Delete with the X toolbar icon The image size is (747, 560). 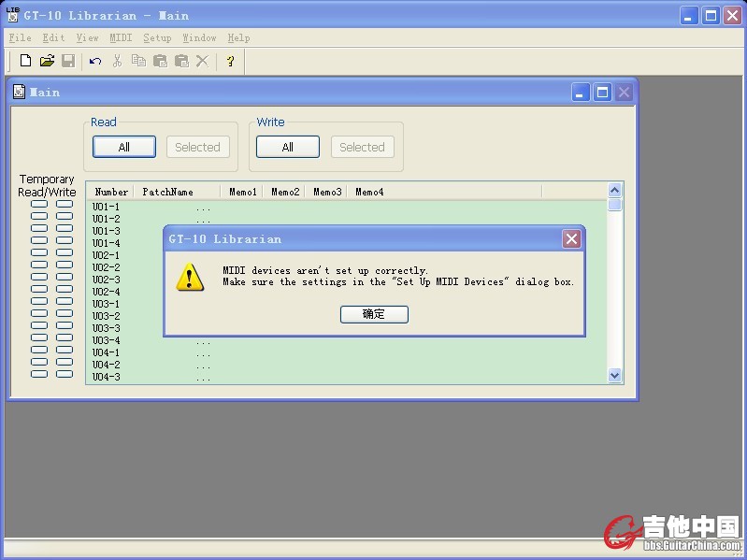tap(203, 61)
